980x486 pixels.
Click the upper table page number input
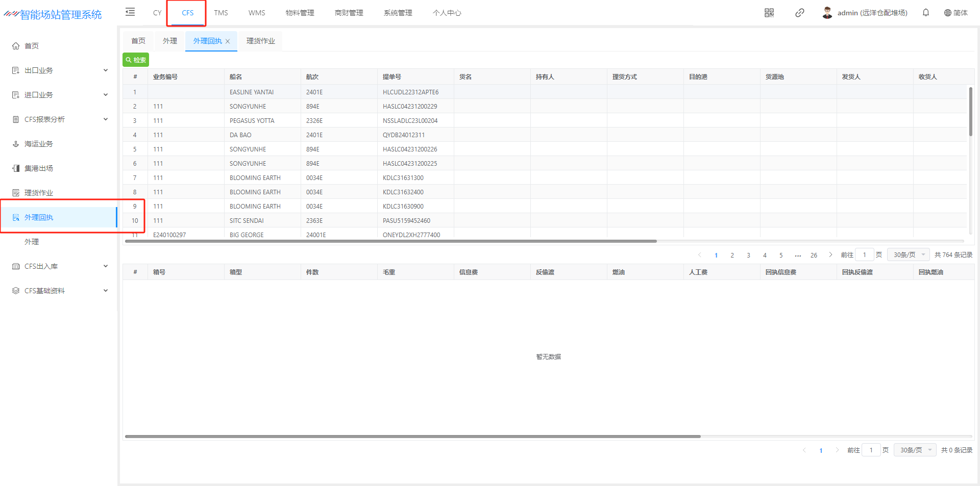(x=864, y=254)
